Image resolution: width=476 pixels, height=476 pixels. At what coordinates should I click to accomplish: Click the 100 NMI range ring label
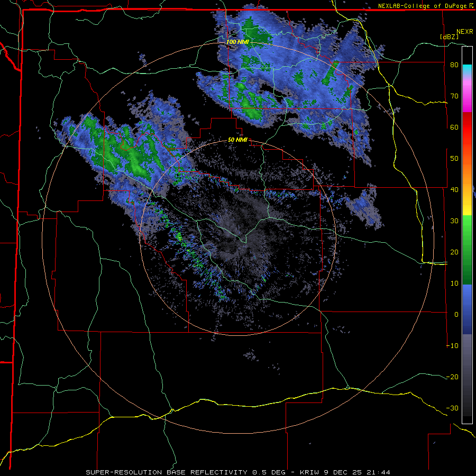click(237, 42)
